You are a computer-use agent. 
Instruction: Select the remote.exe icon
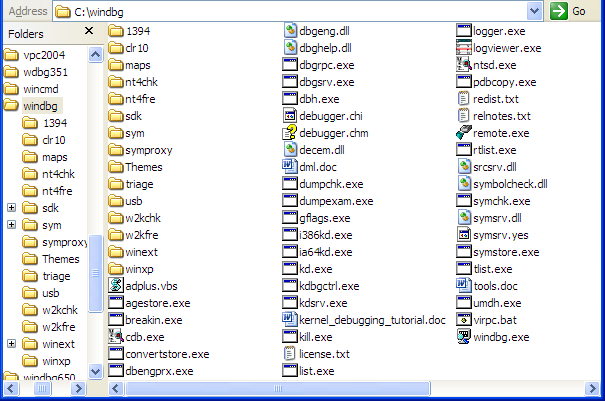(x=464, y=132)
